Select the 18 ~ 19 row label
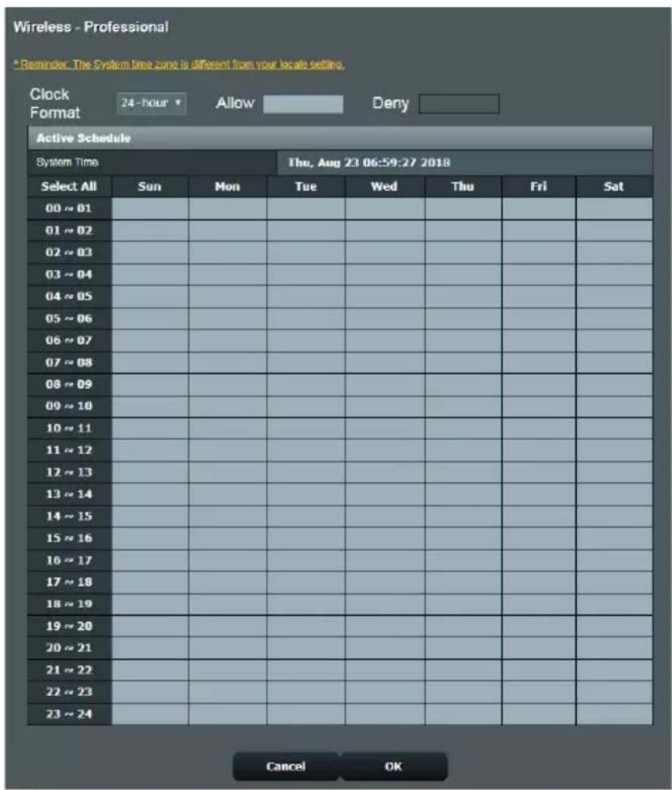672x790 pixels. tap(70, 604)
